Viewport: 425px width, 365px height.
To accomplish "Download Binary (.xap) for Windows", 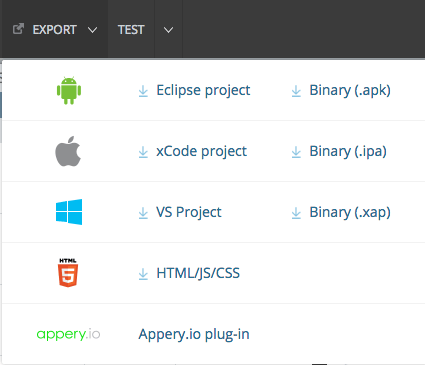I will [350, 212].
